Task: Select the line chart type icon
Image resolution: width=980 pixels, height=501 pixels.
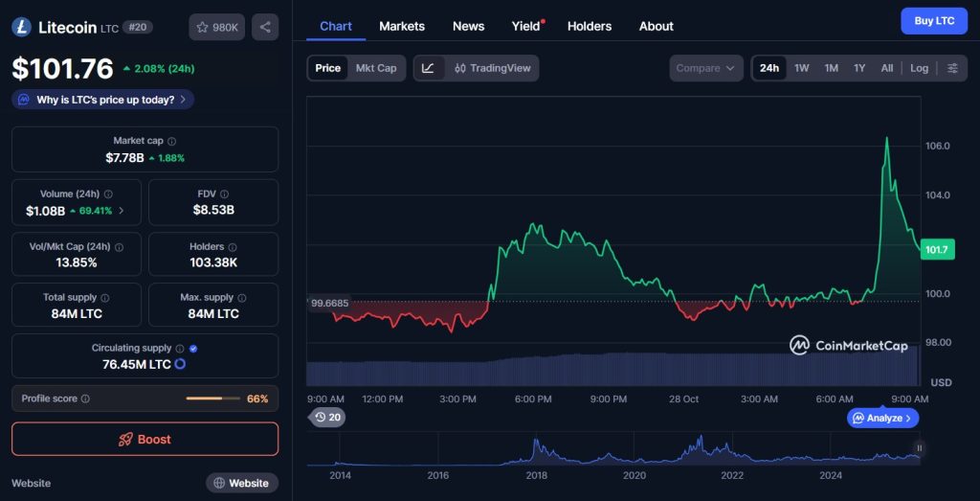Action: 428,68
